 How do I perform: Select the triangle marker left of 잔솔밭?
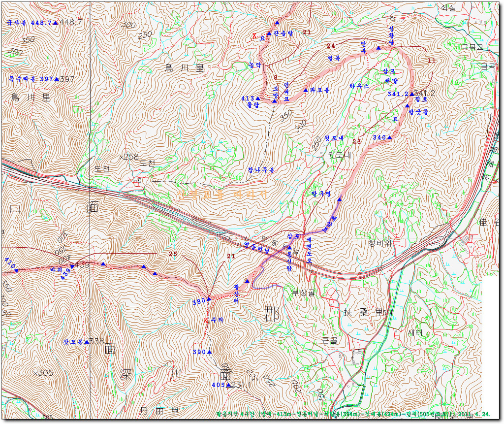click(269, 33)
